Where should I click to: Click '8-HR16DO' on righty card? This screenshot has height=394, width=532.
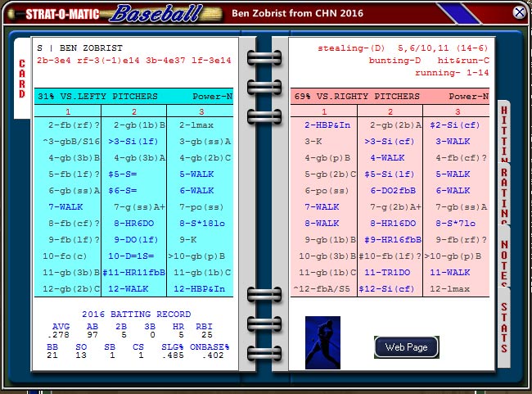click(x=393, y=224)
